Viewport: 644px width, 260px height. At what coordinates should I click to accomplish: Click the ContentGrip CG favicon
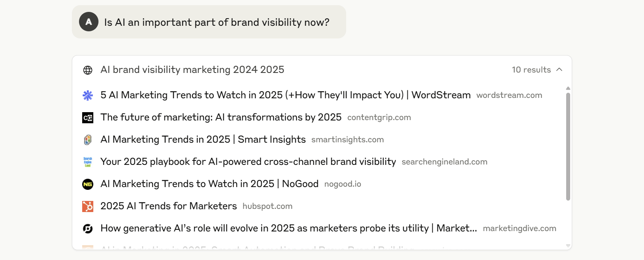pyautogui.click(x=88, y=118)
